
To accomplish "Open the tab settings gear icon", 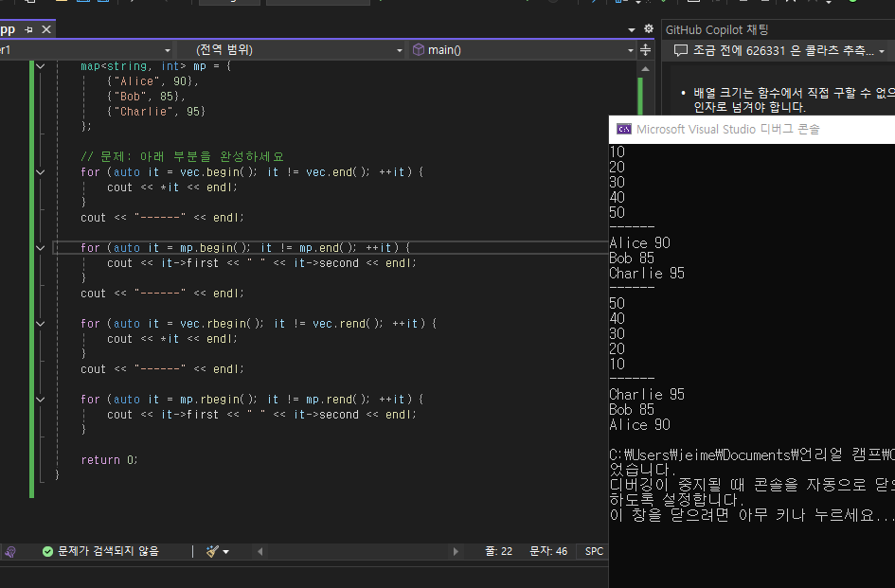I will click(649, 28).
